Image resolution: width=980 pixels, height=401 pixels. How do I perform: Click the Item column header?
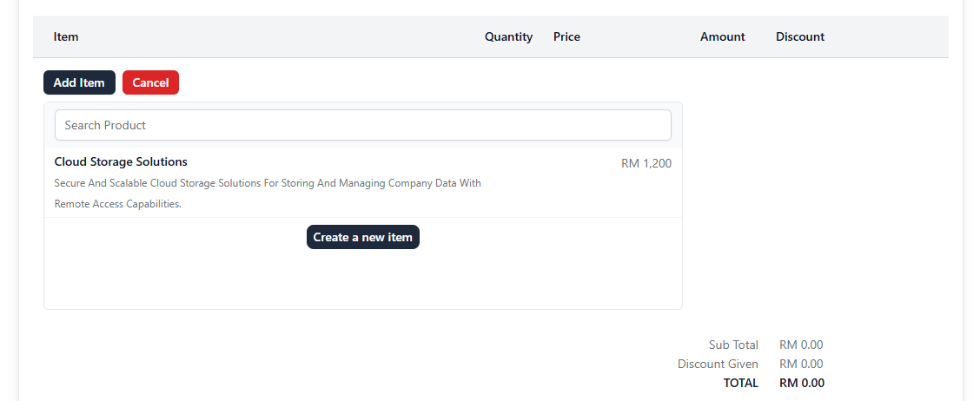(66, 36)
